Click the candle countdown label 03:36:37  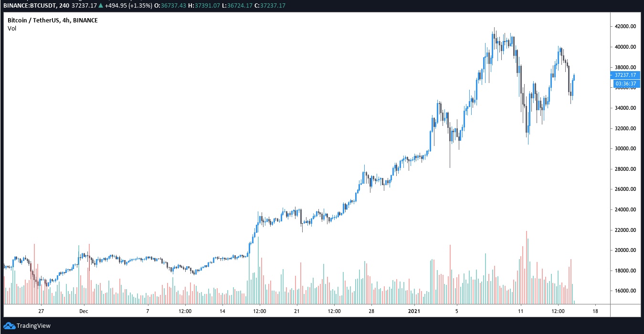(x=626, y=83)
